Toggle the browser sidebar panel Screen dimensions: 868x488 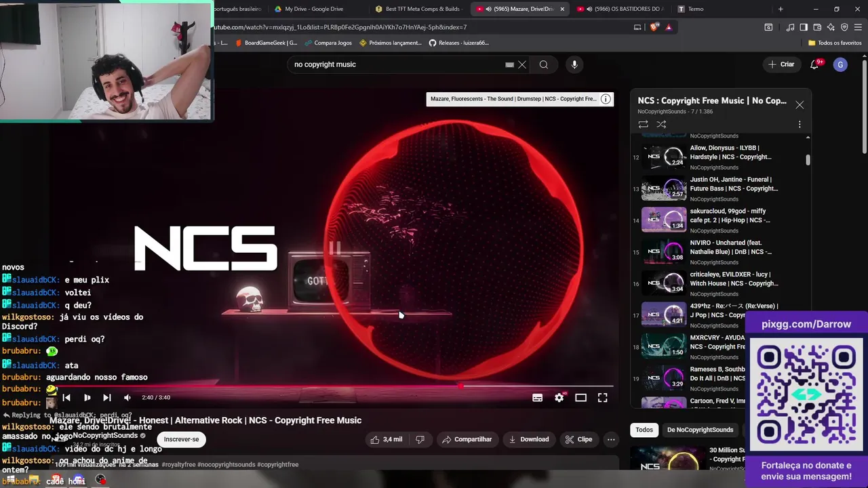804,27
